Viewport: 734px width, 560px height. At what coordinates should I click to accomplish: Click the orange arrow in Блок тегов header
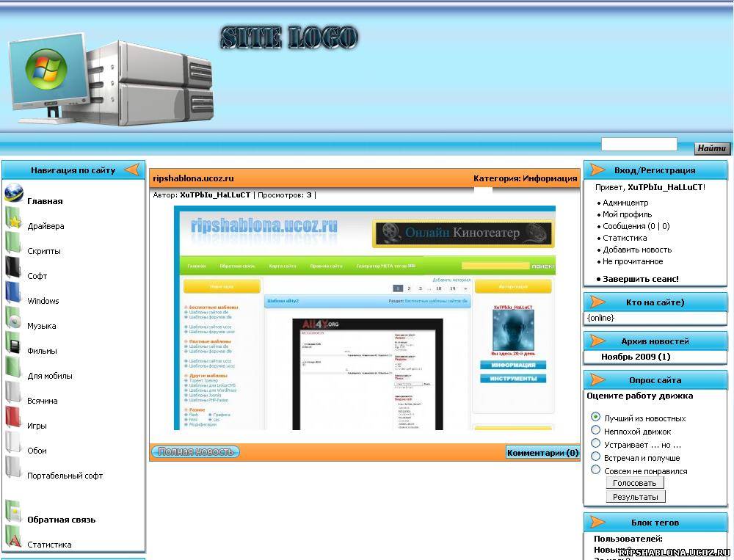597,522
